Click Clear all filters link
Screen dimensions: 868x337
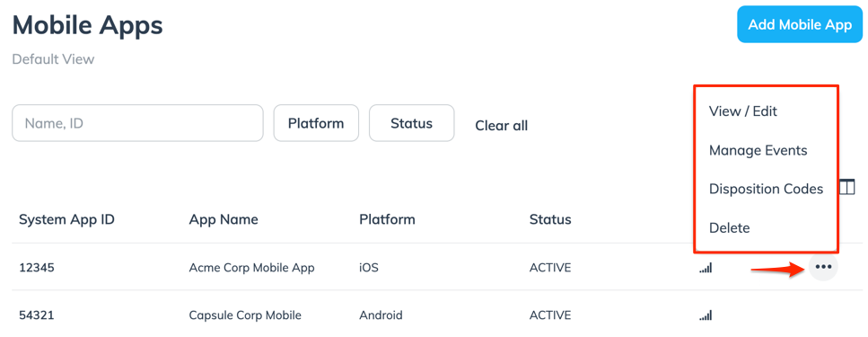502,126
